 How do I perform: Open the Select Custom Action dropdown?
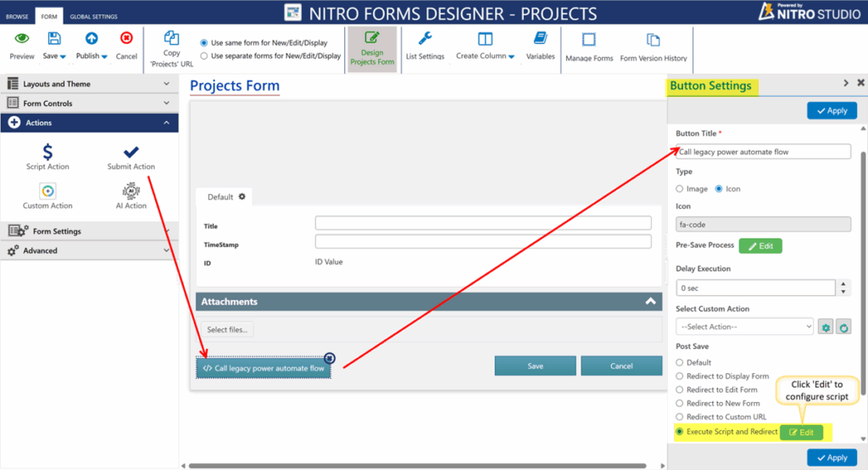(744, 327)
